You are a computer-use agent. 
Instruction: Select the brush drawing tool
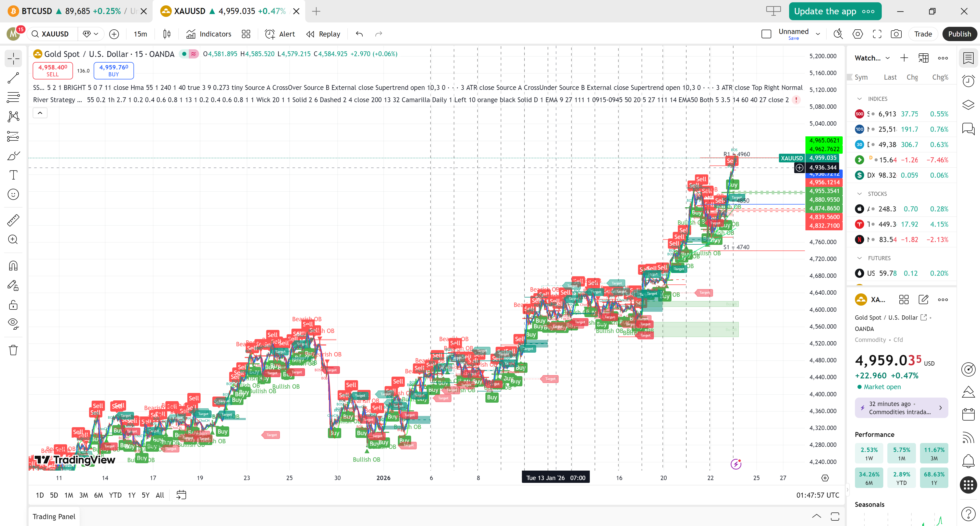(13, 156)
